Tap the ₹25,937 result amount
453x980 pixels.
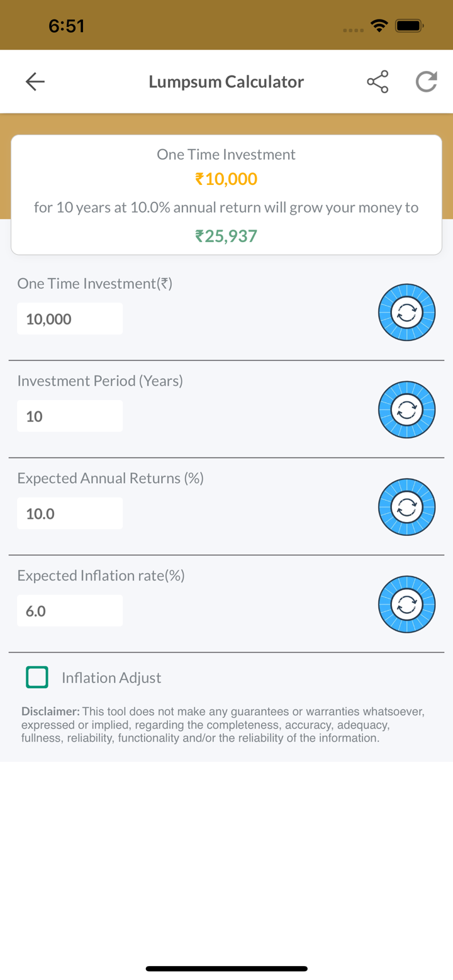pos(226,236)
